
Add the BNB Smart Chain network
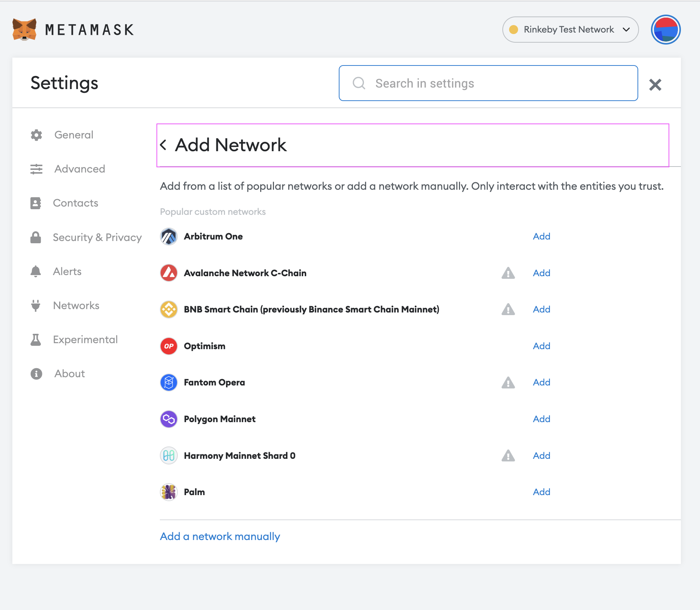[x=541, y=309]
